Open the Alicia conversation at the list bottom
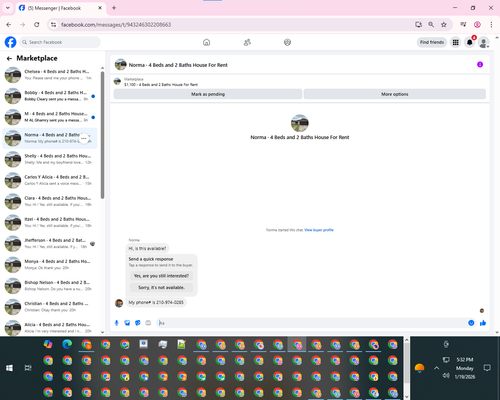 pyautogui.click(x=50, y=327)
